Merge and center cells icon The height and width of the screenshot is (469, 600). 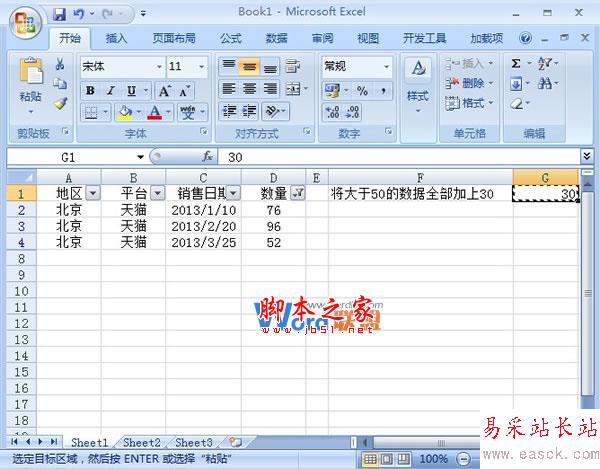coord(293,89)
